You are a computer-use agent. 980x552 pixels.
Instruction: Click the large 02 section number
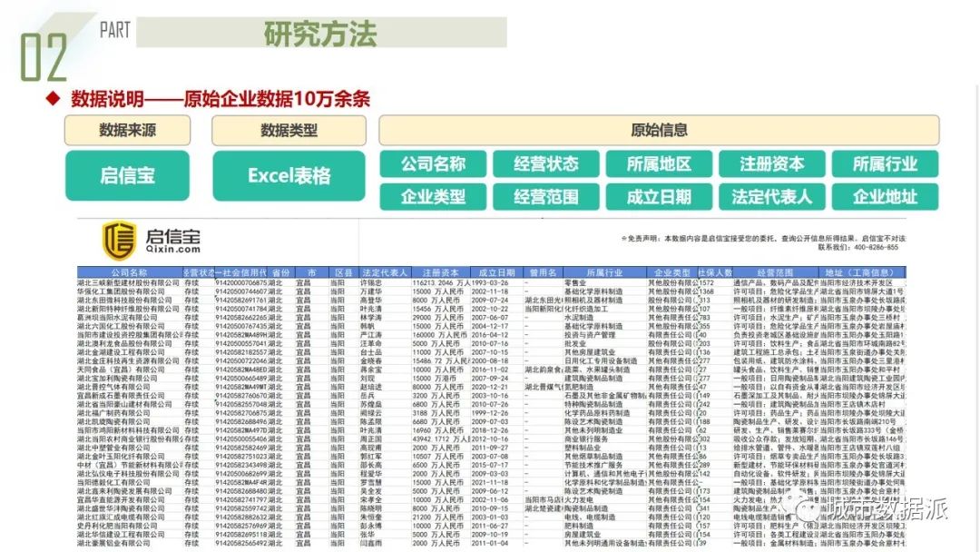pyautogui.click(x=44, y=57)
